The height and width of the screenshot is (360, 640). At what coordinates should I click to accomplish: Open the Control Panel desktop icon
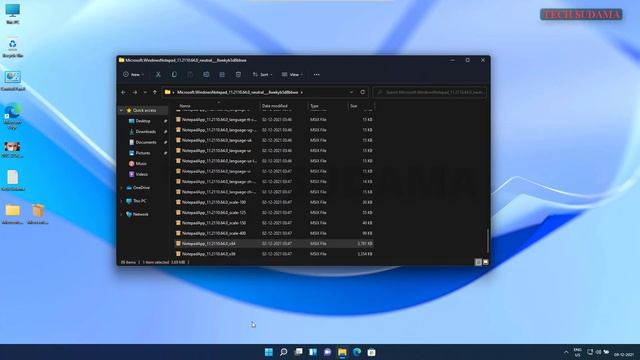[13, 81]
